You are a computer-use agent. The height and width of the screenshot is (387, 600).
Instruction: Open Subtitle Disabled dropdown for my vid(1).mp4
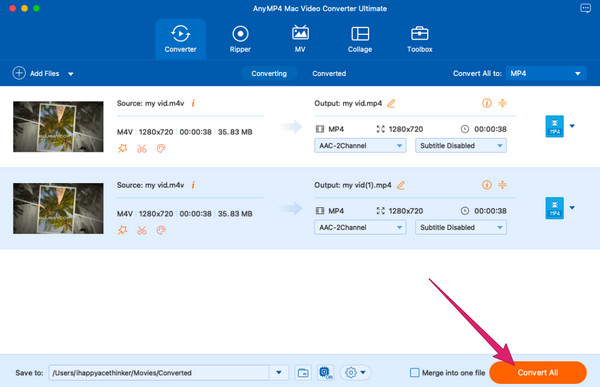[461, 227]
